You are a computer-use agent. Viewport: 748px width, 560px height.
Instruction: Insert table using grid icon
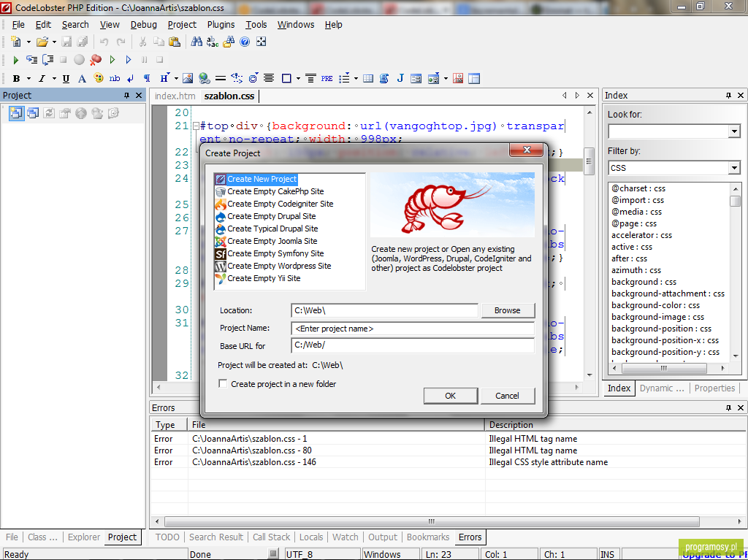click(368, 79)
